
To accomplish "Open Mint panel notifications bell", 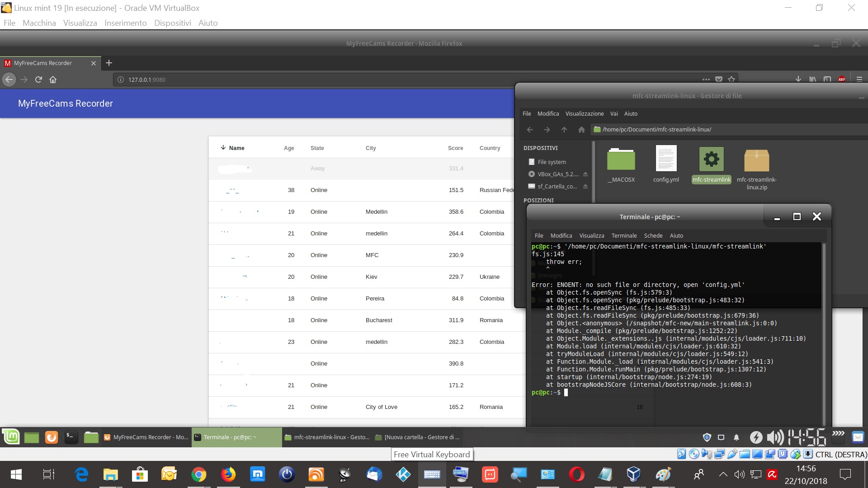I will [x=736, y=437].
